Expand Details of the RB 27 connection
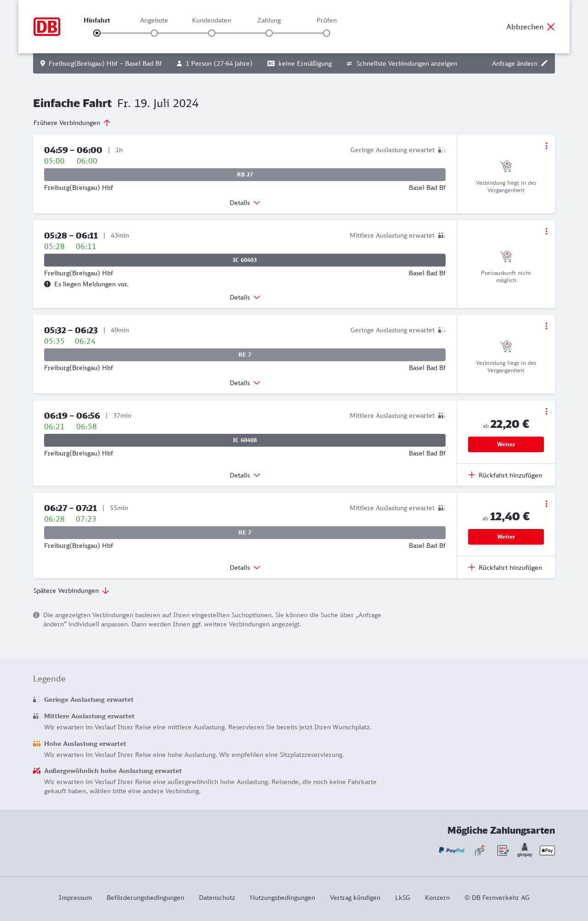588x921 pixels. point(245,203)
